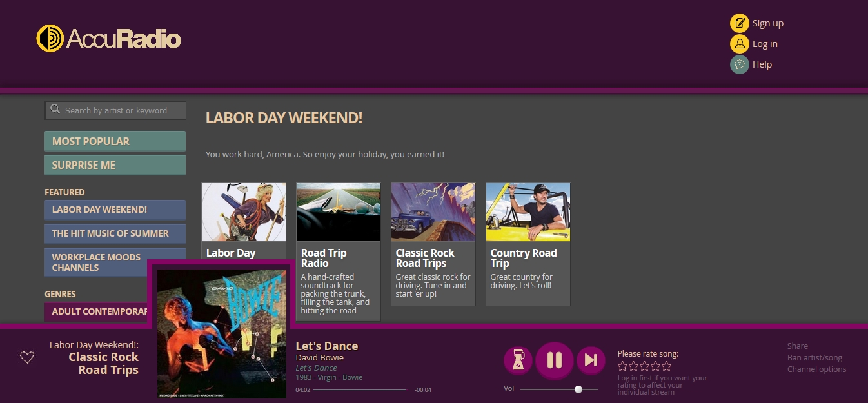Click the "You work hard, America" text
This screenshot has width=868, height=403.
[325, 155]
